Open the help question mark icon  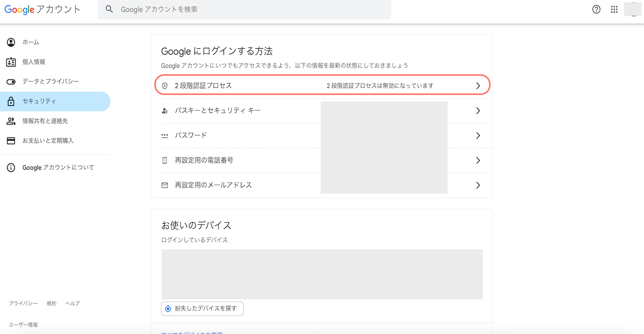tap(596, 9)
